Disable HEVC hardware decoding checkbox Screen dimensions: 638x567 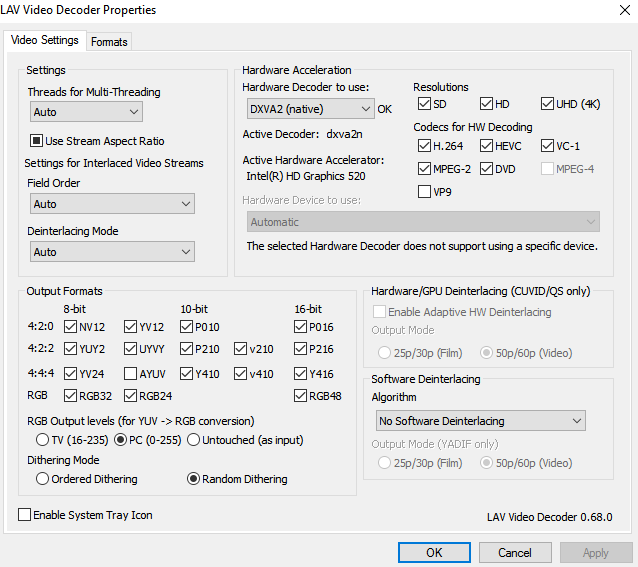pyautogui.click(x=487, y=146)
